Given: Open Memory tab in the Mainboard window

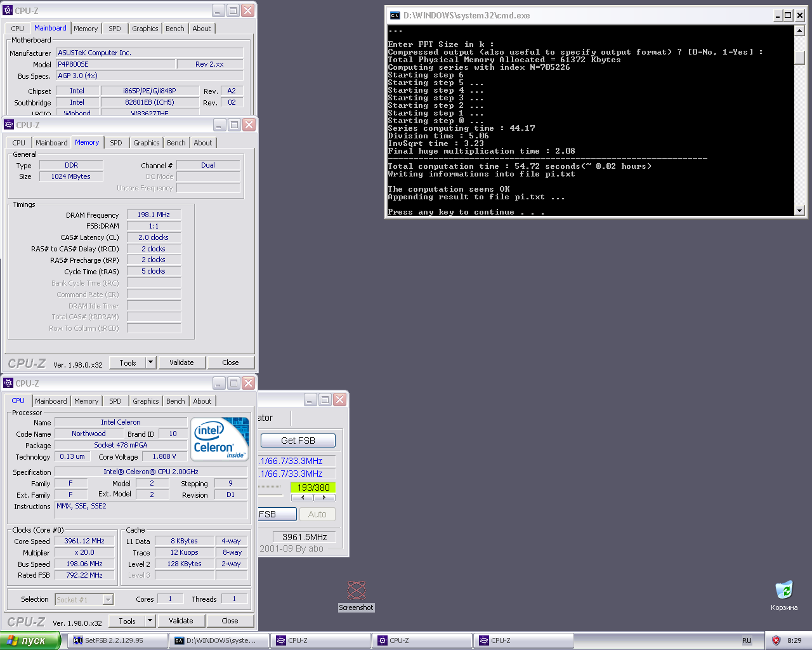Looking at the screenshot, I should 86,29.
